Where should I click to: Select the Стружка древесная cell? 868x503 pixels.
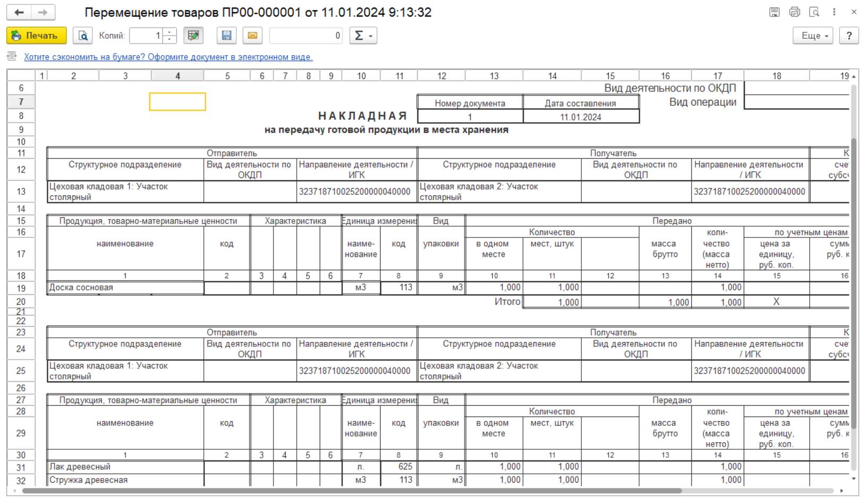point(125,480)
